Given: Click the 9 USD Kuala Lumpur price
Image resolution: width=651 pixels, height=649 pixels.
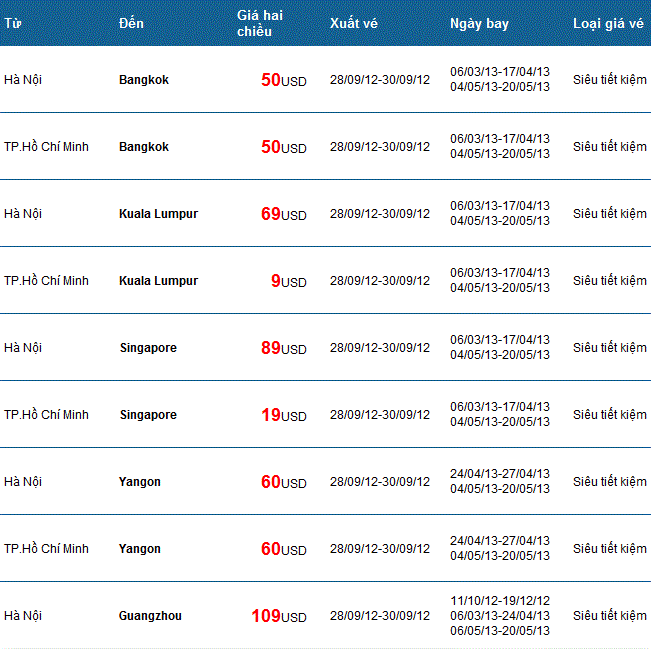Looking at the screenshot, I should 289,281.
